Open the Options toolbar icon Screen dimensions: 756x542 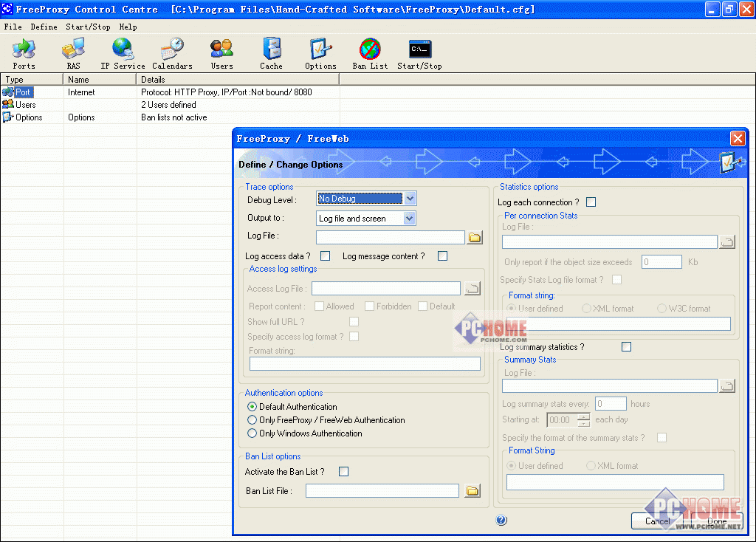320,53
